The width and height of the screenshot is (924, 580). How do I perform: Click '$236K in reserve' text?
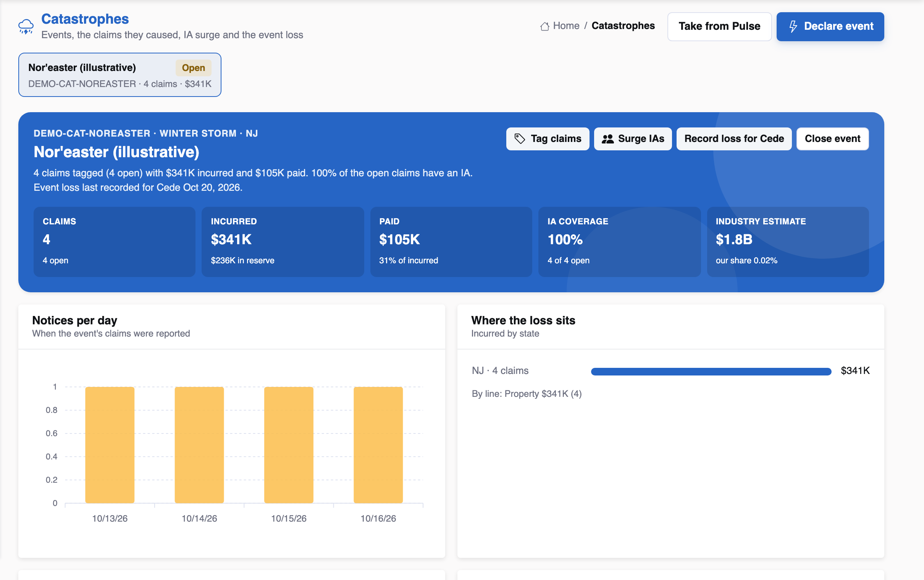pyautogui.click(x=242, y=261)
